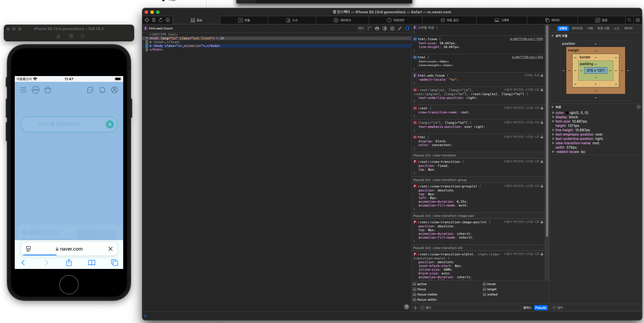Expand the head element node
Image resolution: width=644 pixels, height=323 pixels.
pos(151,42)
